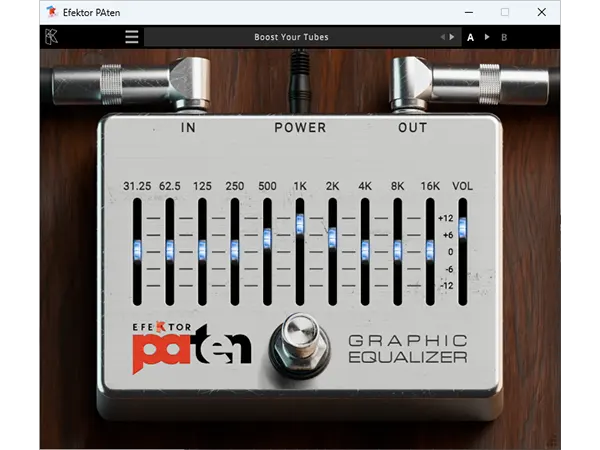Open the Boost Your Tubes preset selector
Image resolution: width=600 pixels, height=450 pixels.
click(291, 37)
